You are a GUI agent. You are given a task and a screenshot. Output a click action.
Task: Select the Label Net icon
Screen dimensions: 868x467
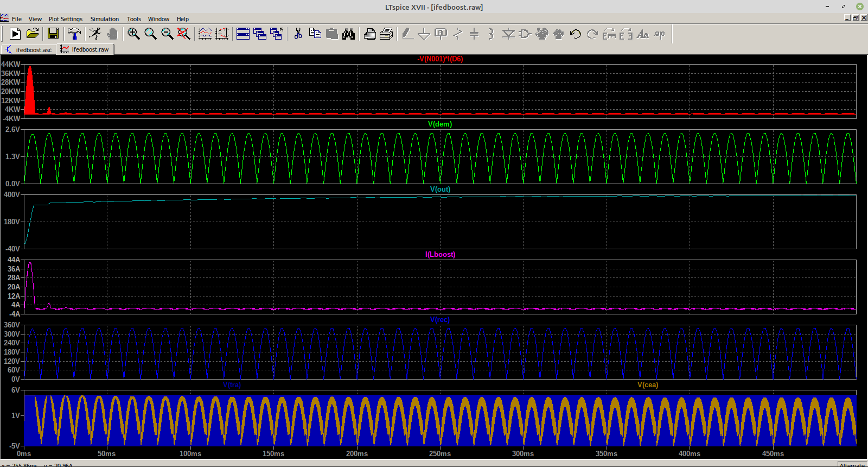pyautogui.click(x=441, y=34)
